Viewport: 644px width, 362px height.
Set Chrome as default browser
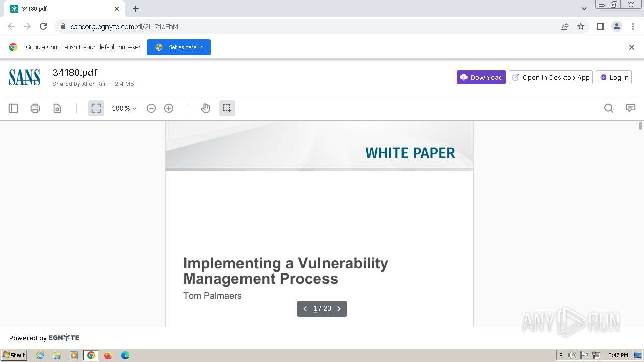[x=179, y=47]
